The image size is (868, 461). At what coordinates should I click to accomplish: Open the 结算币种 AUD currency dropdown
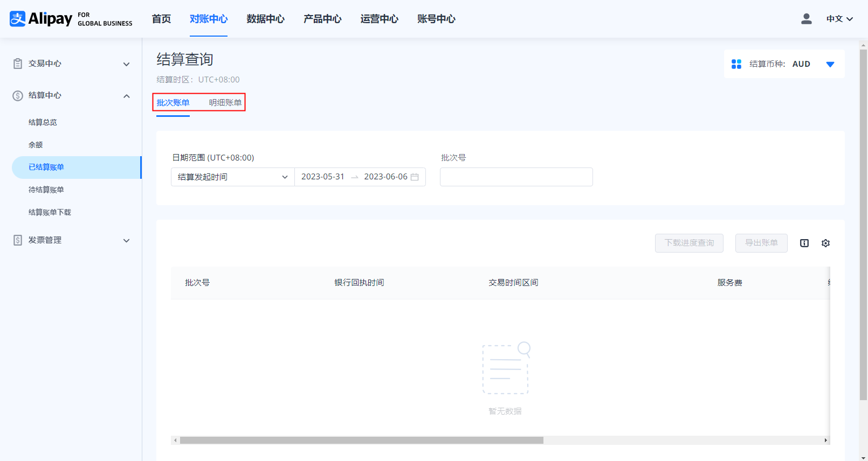click(830, 64)
